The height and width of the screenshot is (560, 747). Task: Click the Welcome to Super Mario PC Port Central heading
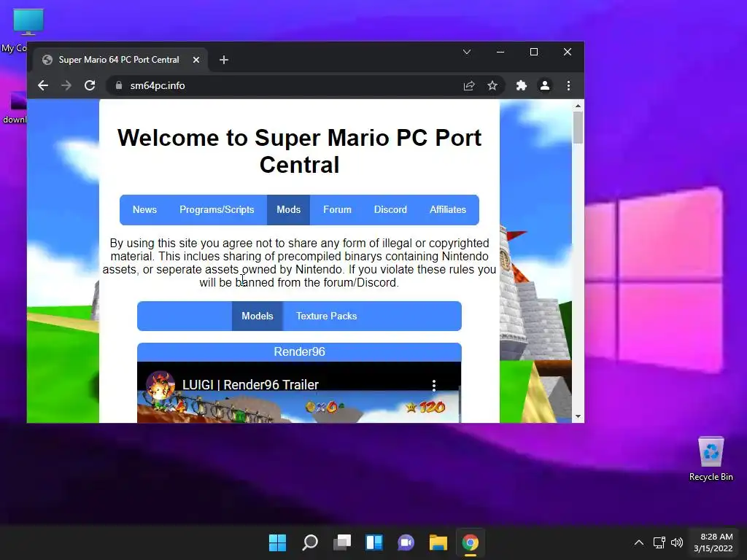point(299,151)
